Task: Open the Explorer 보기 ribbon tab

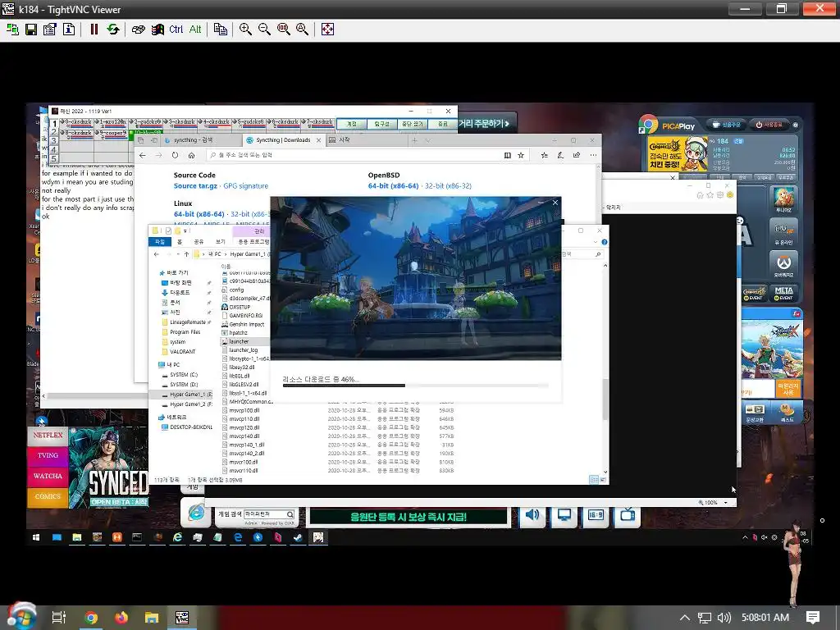Action: click(x=220, y=242)
